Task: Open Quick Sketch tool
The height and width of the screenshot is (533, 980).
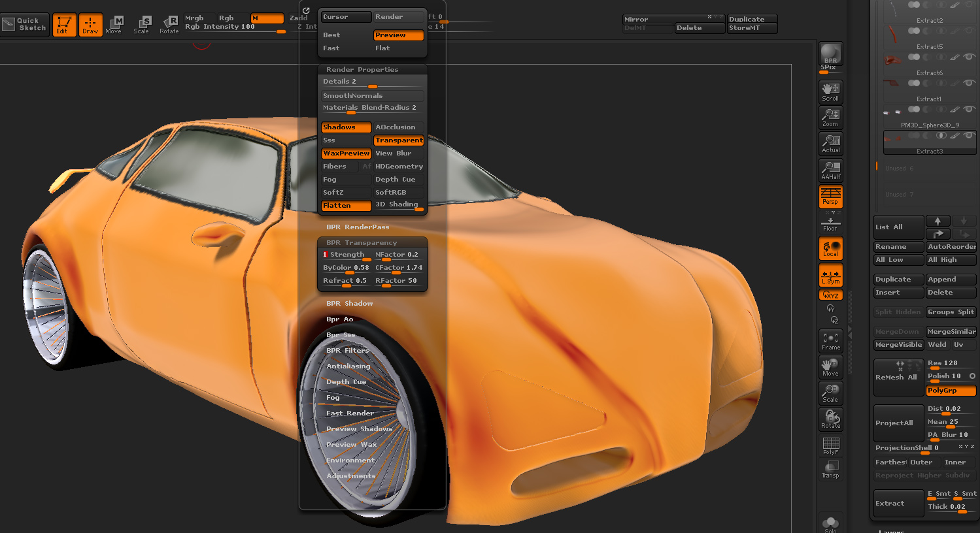Action: click(25, 25)
